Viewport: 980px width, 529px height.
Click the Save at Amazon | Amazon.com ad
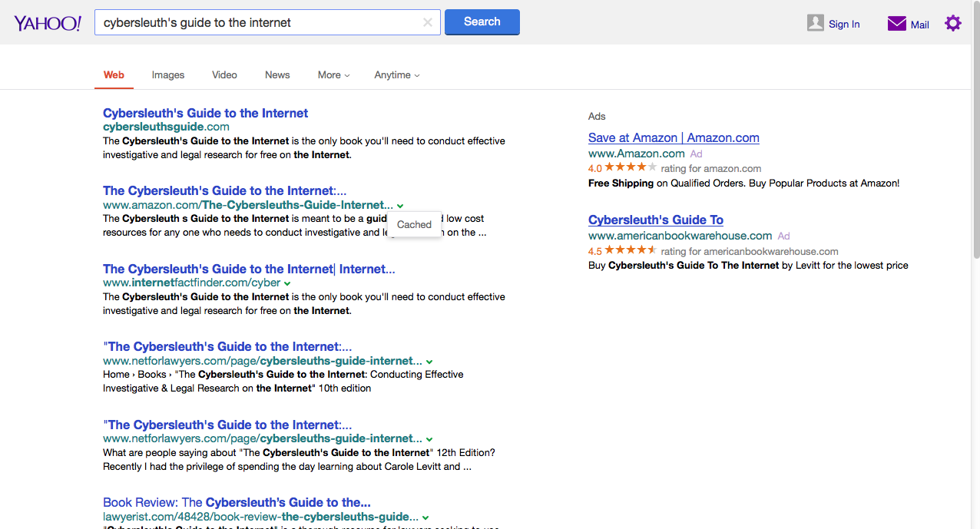tap(674, 137)
